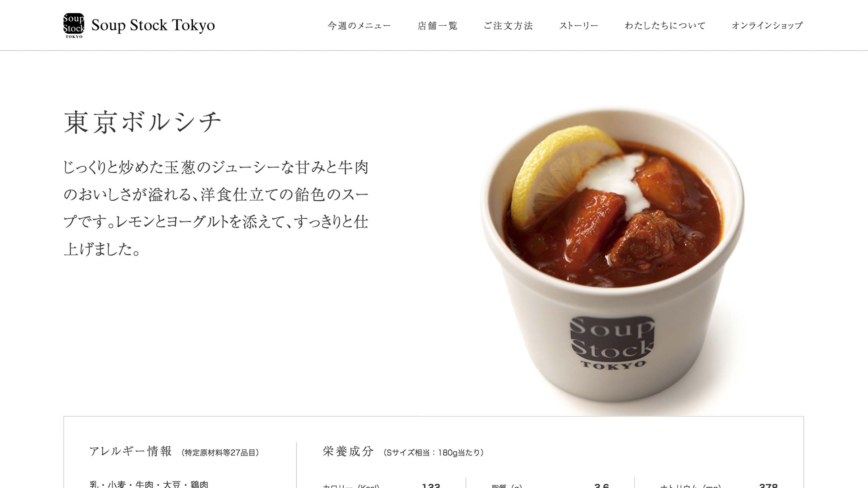Select ストーリー in the header navigation
Screen dimensions: 868x488
tap(579, 26)
